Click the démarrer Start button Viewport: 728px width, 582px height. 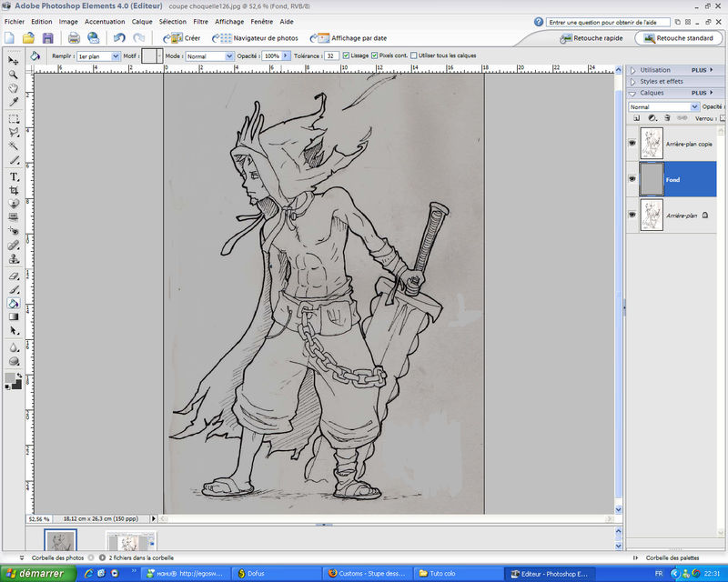pos(38,574)
